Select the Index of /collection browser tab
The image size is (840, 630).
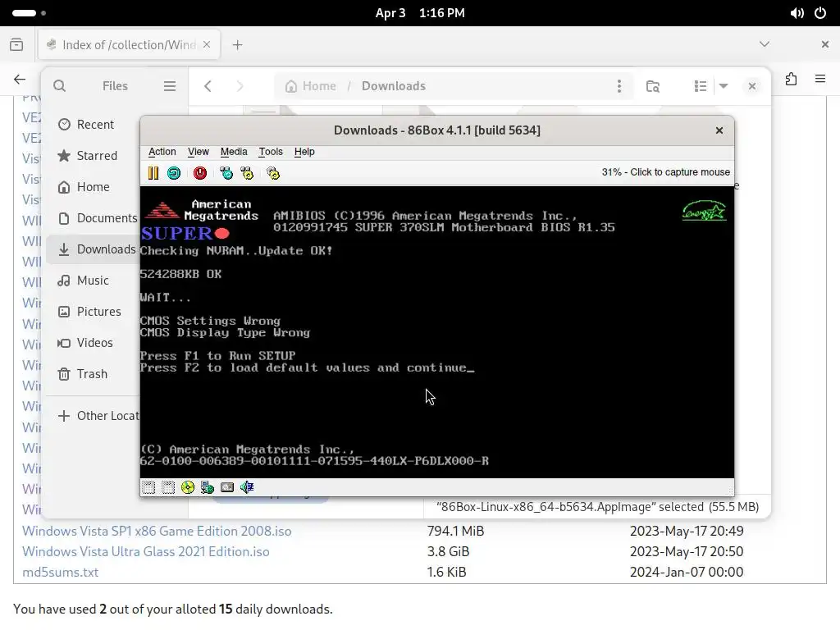click(x=129, y=44)
